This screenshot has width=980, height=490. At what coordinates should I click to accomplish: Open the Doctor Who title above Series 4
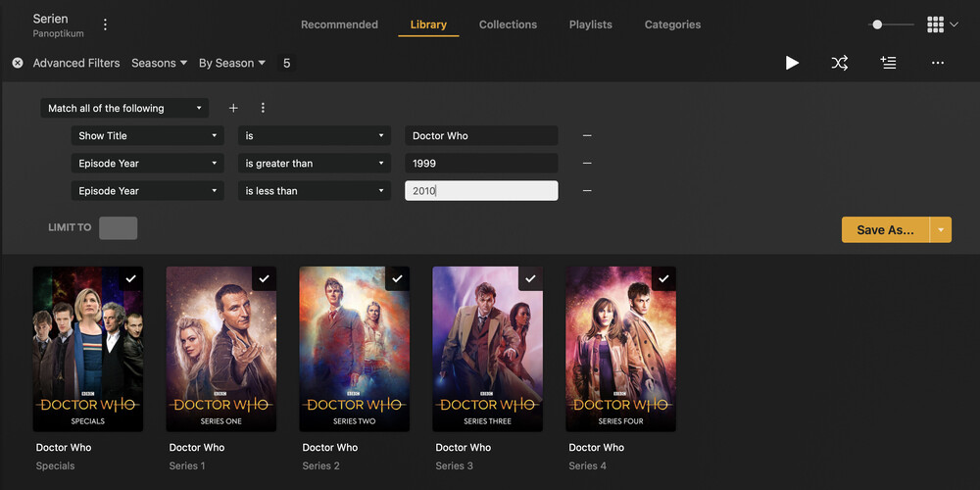coord(596,448)
